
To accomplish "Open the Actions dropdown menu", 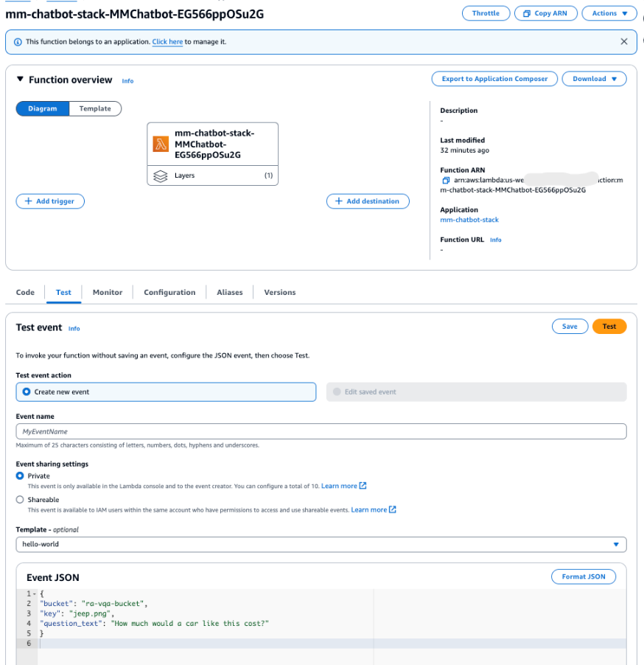I will (609, 13).
